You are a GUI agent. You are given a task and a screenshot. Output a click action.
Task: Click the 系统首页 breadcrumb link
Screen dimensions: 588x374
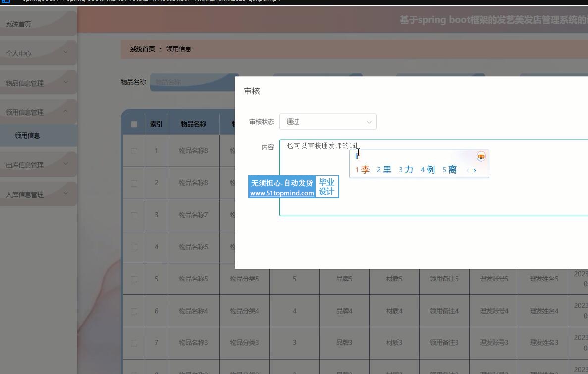coord(142,49)
